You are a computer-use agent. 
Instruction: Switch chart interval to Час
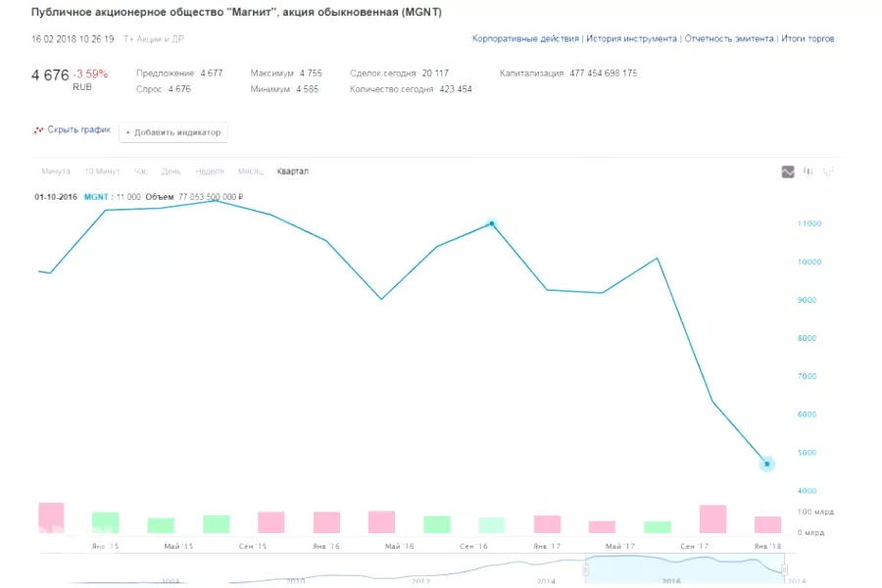tap(141, 171)
